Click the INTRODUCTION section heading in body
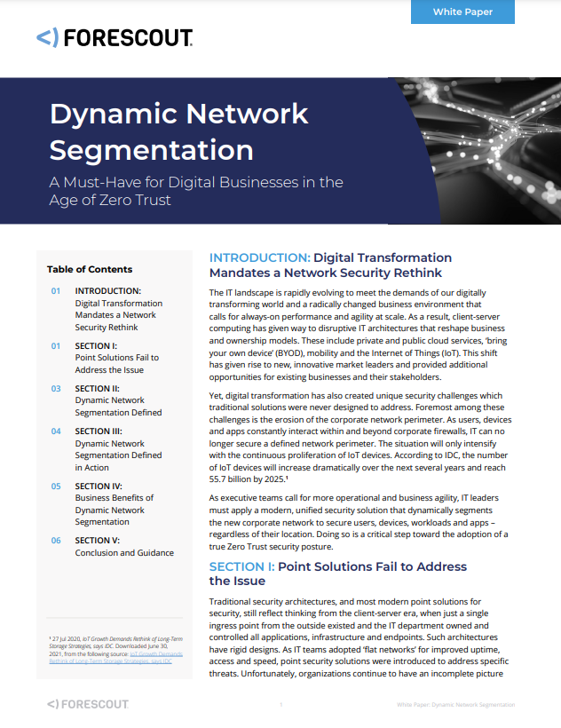 tap(330, 265)
